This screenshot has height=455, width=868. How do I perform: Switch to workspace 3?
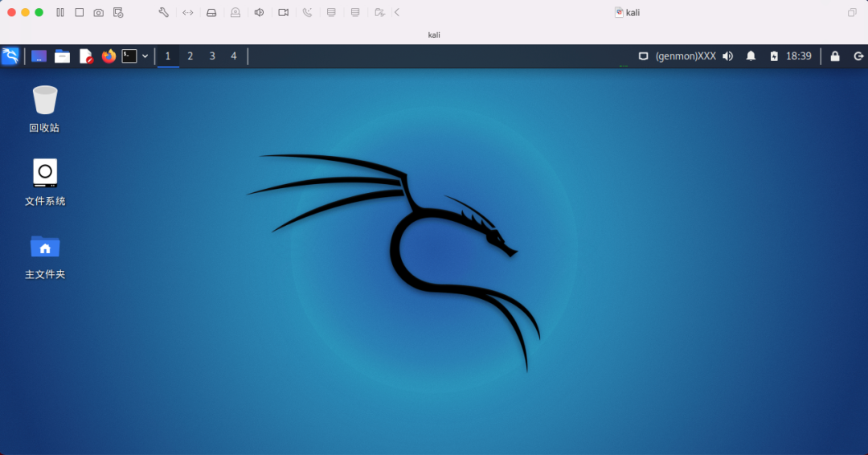click(212, 56)
